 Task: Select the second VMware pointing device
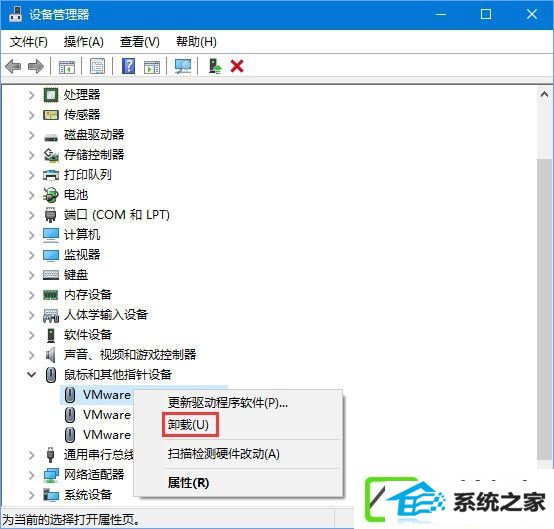click(98, 415)
